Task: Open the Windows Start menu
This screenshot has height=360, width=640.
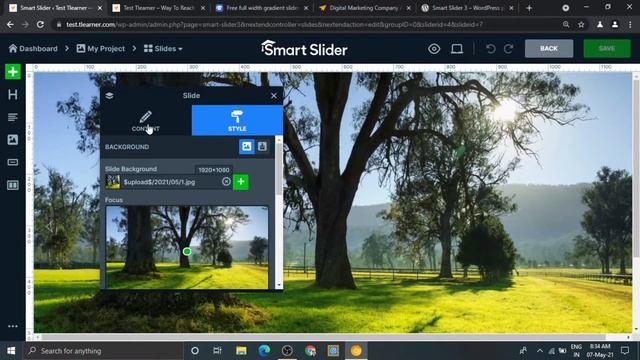Action: coord(11,351)
